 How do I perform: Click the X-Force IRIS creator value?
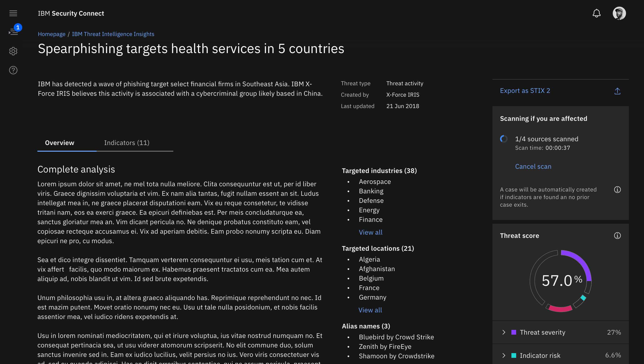pyautogui.click(x=403, y=95)
